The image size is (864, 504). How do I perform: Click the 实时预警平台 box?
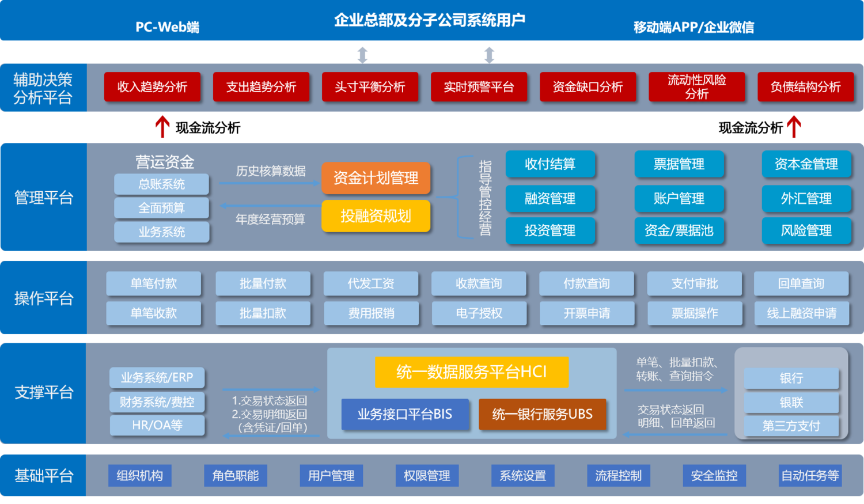pos(479,87)
